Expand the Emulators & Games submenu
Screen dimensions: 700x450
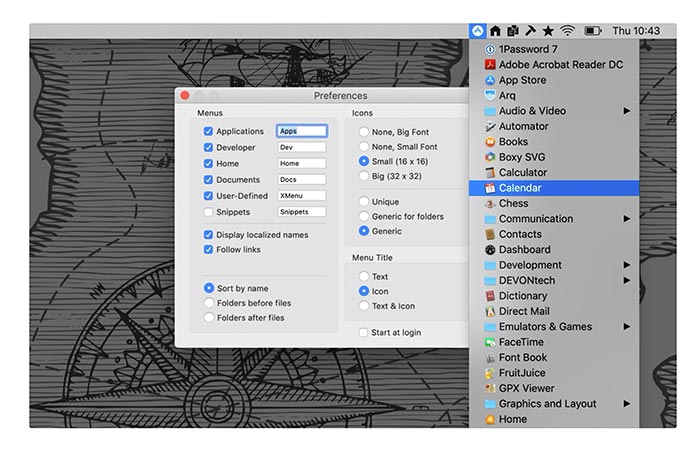tap(554, 326)
